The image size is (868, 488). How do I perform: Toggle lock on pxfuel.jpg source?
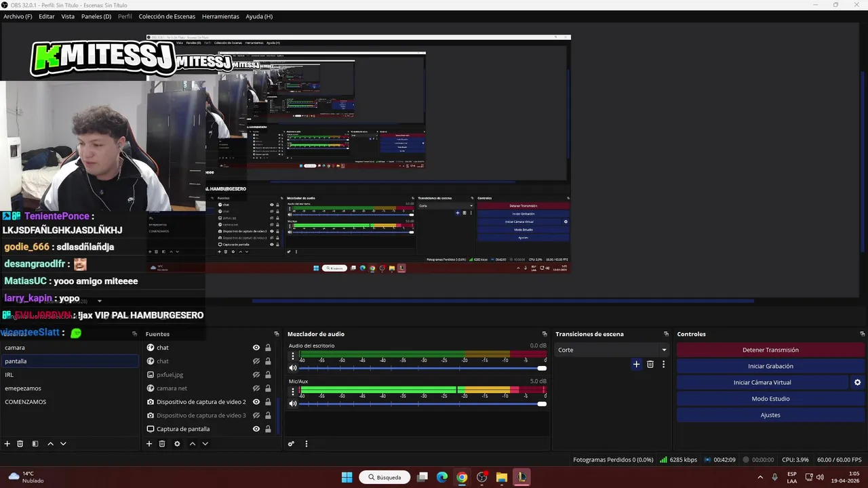point(268,375)
